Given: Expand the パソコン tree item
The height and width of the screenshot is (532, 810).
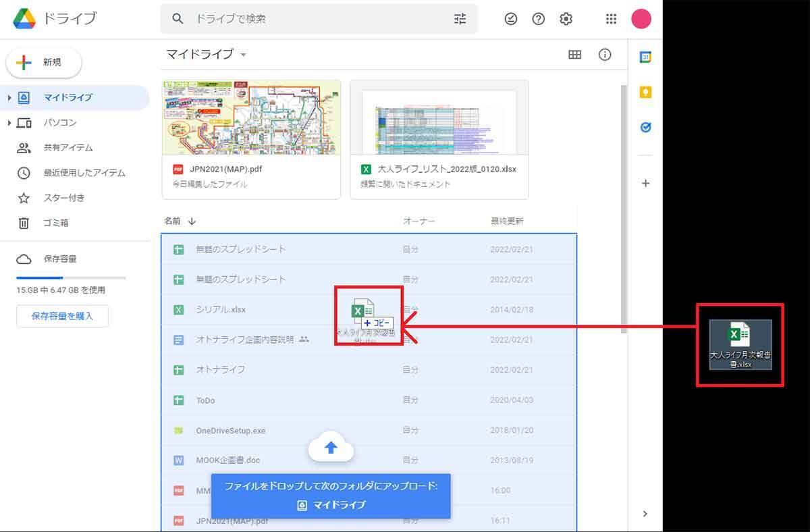Looking at the screenshot, I should coord(9,123).
